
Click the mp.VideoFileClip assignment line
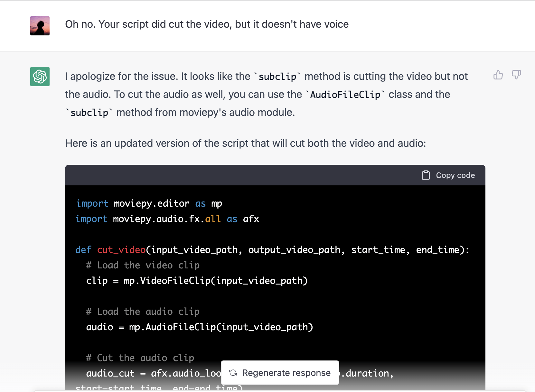pyautogui.click(x=197, y=281)
